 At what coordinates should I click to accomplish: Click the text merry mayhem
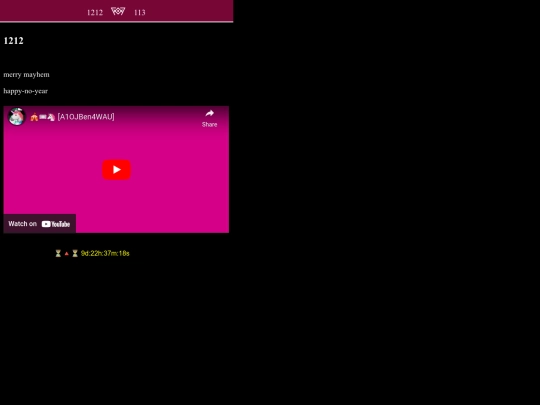tap(27, 75)
